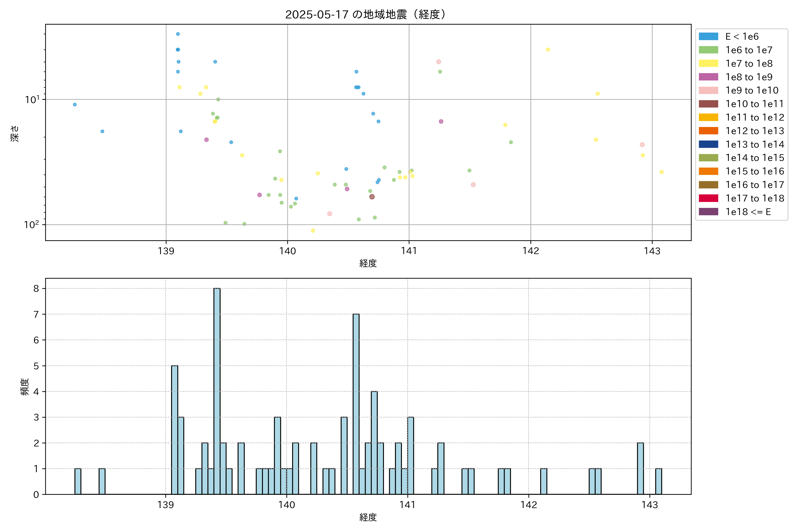Click the purple 1e8 to 1e9 legend swatch
798x532 pixels.
tap(708, 77)
